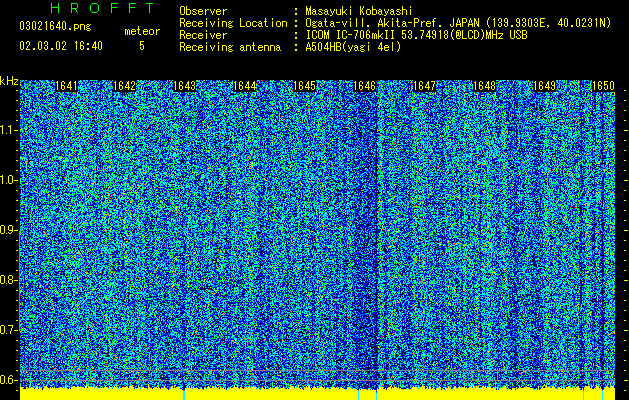Click time marker 1644
The width and height of the screenshot is (629, 400).
click(245, 86)
